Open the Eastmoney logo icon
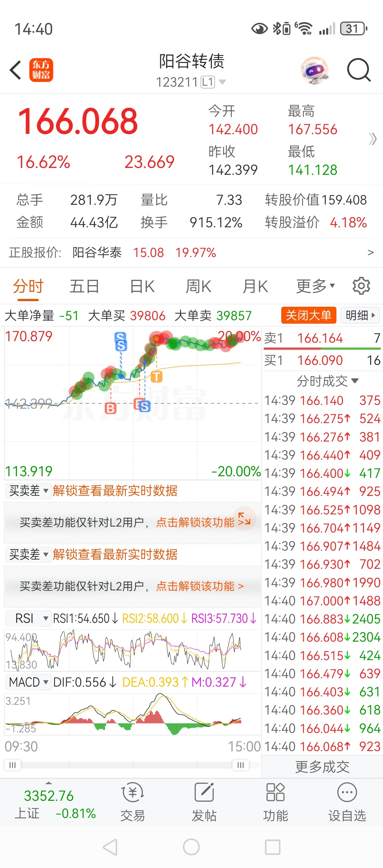Screen dimensions: 383x868 click(x=41, y=70)
